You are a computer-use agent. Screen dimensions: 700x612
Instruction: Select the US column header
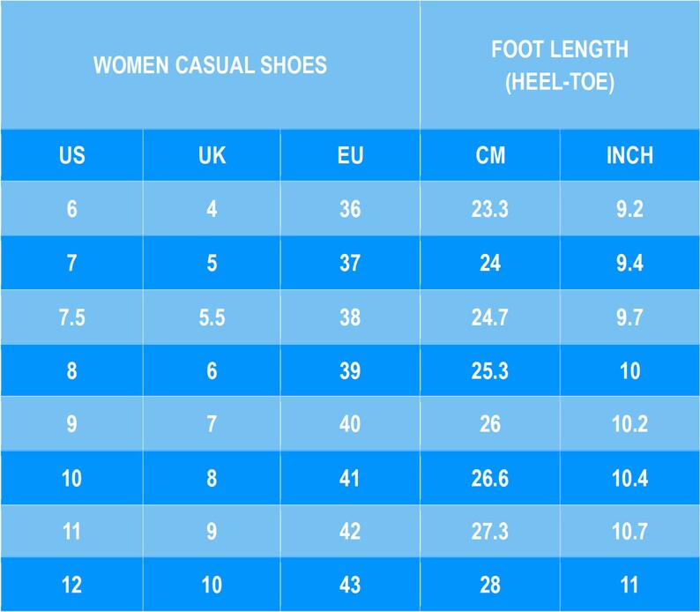[x=72, y=155]
